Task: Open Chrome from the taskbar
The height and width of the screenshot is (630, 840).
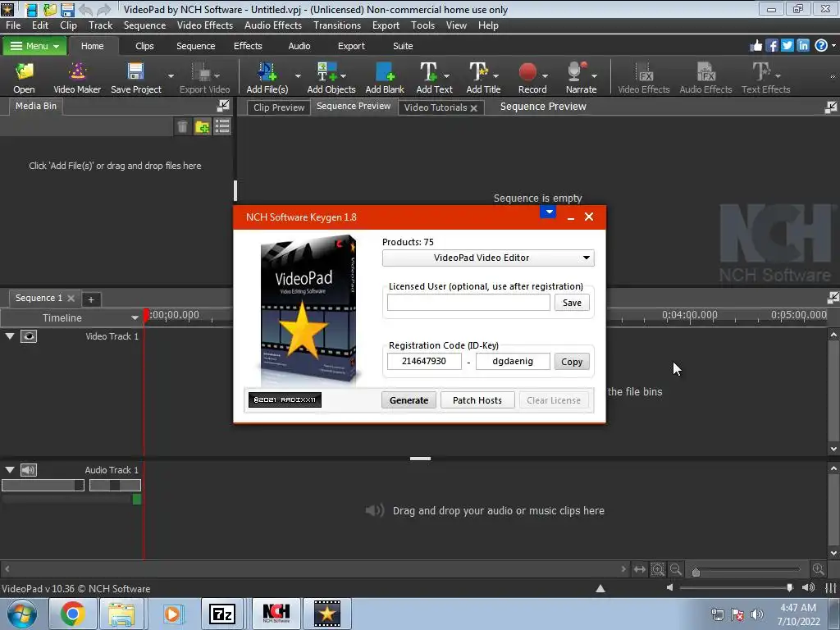Action: coord(72,614)
